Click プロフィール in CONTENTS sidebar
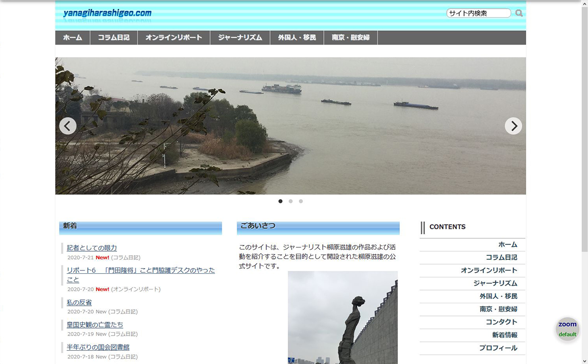 [x=498, y=348]
